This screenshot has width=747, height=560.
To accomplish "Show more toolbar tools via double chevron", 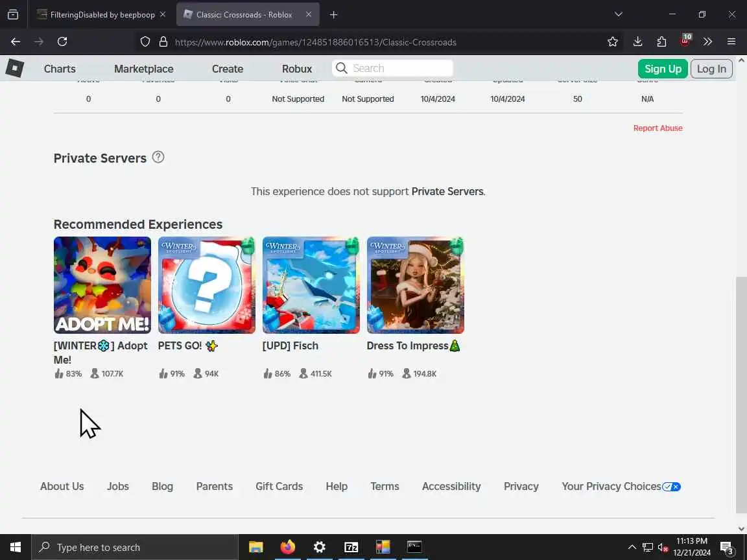I will coord(707,42).
